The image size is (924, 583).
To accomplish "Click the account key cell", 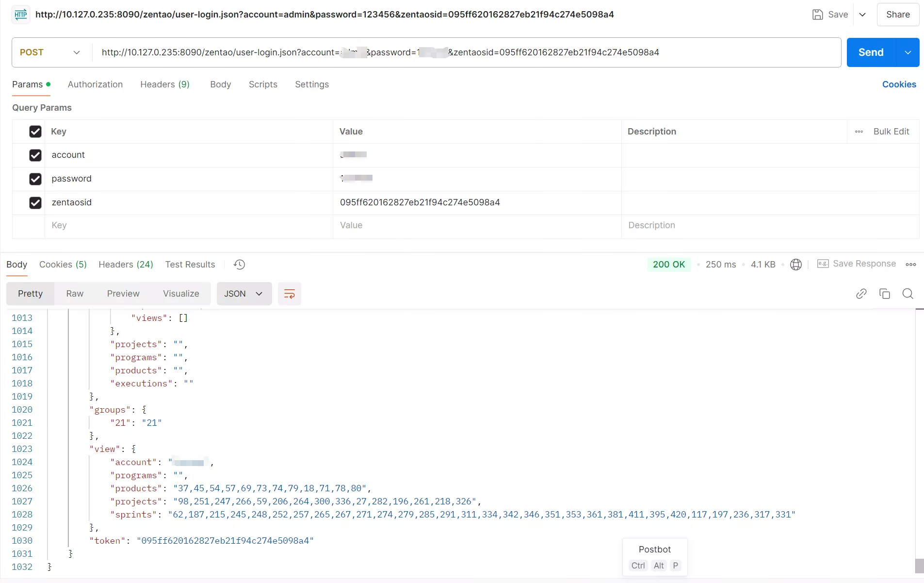I will [189, 155].
